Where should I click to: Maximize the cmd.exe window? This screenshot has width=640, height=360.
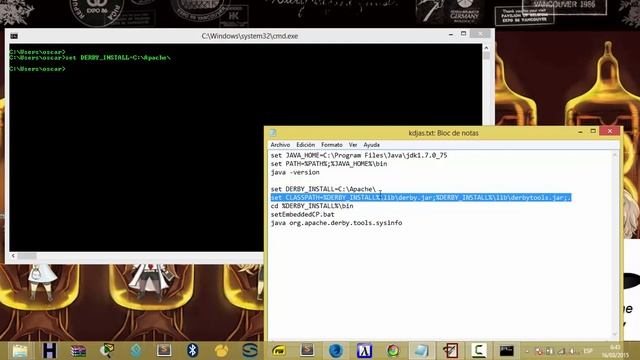tap(463, 34)
